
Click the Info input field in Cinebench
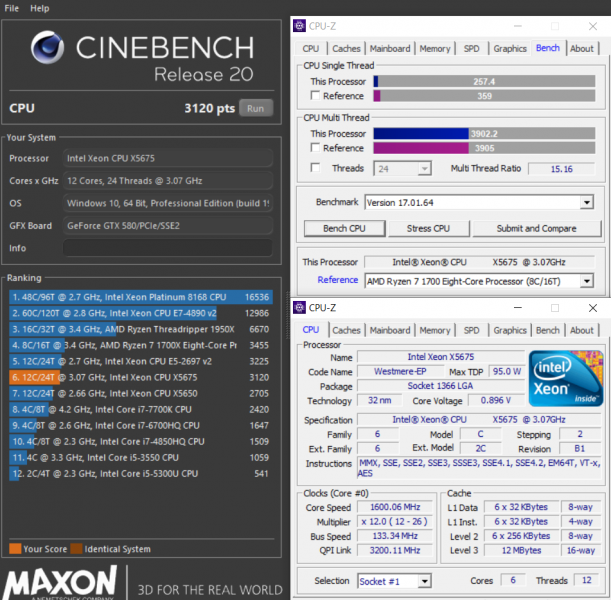(168, 248)
